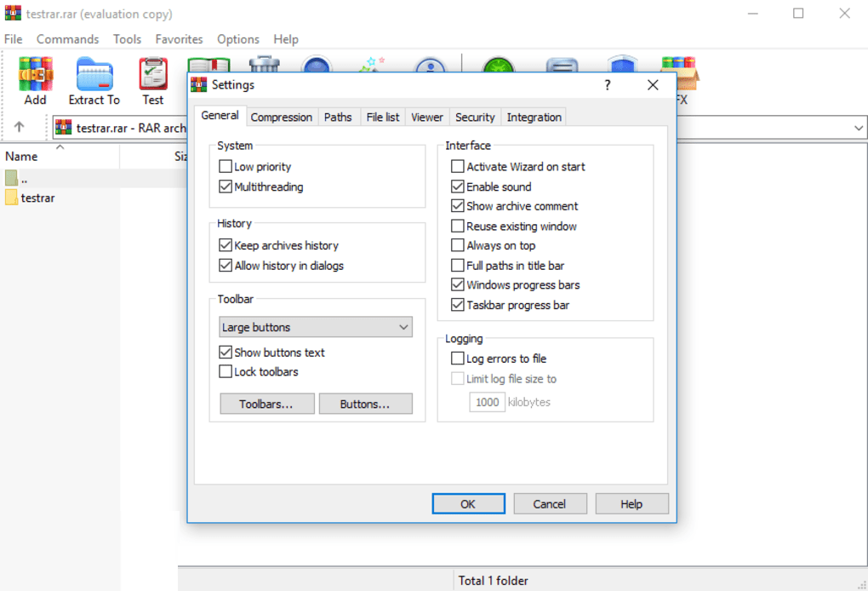Click the WinRAR icon in the address bar
Image resolution: width=868 pixels, height=591 pixels.
pyautogui.click(x=63, y=128)
